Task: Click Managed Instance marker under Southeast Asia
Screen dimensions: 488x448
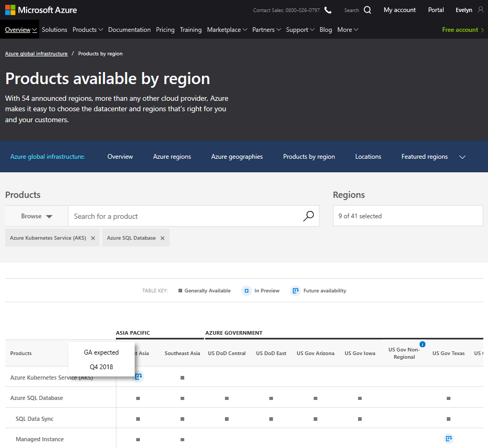Action: [x=182, y=440]
